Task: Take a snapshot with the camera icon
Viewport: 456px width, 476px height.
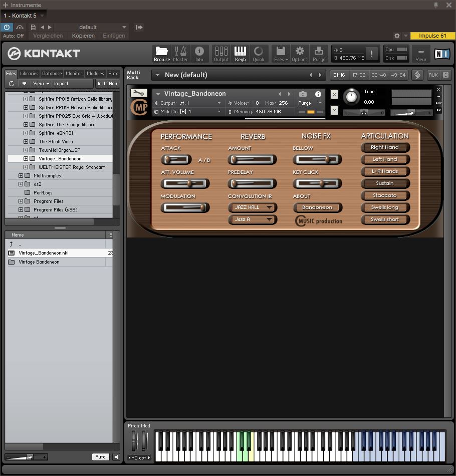Action: 303,94
